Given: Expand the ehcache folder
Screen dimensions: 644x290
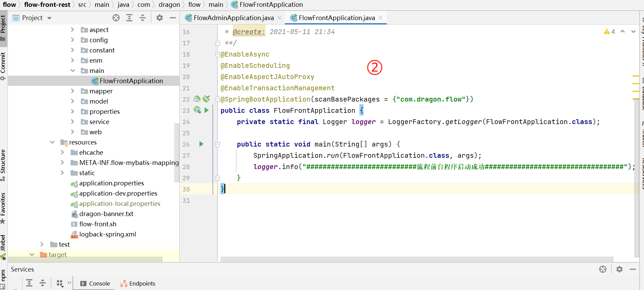Looking at the screenshot, I should [62, 152].
